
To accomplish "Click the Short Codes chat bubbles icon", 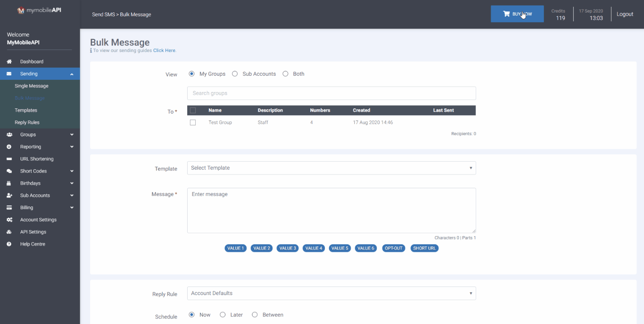I will [9, 171].
